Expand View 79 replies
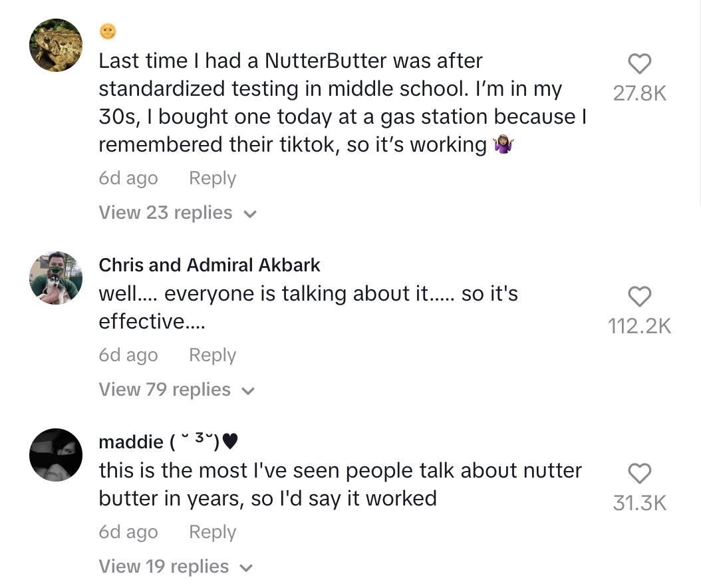The image size is (701, 588). pos(177,390)
